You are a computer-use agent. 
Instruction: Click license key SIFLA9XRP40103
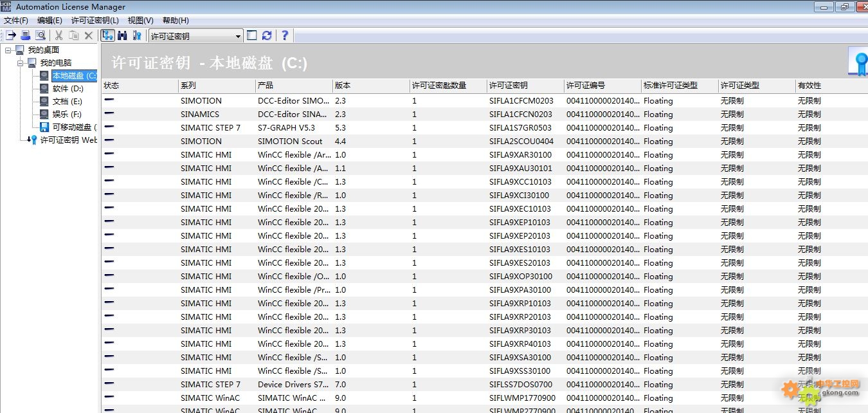point(520,344)
